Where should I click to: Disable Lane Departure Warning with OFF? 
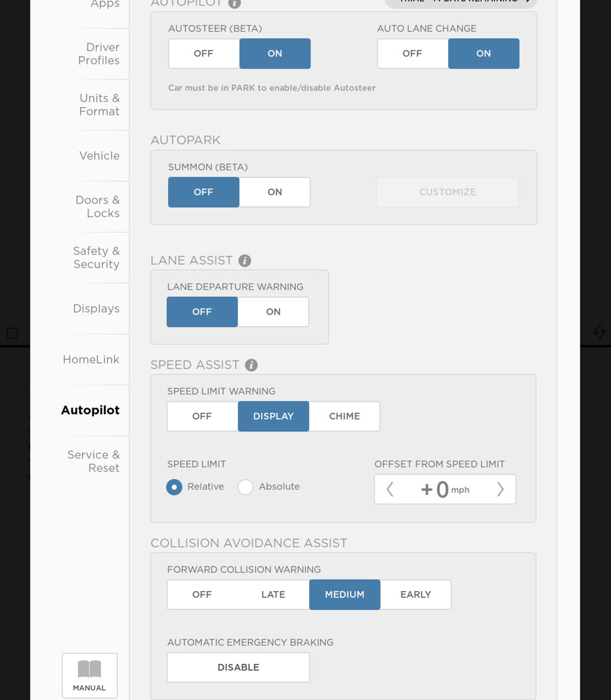click(x=202, y=312)
